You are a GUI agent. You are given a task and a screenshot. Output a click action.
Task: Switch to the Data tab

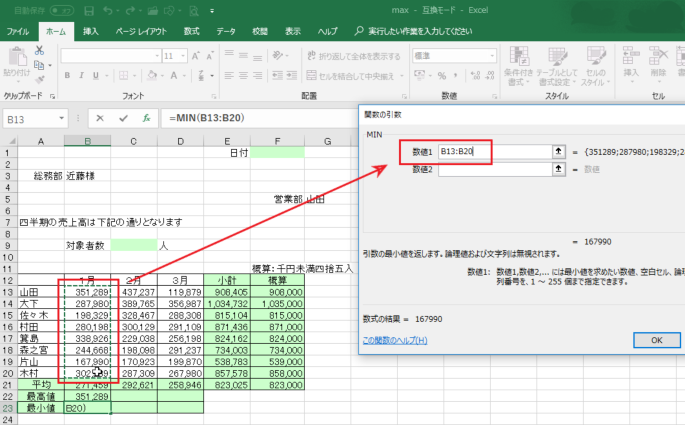(226, 31)
